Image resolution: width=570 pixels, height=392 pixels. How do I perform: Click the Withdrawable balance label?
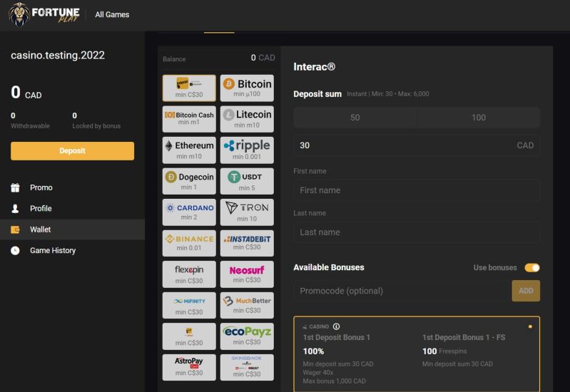tap(30, 125)
